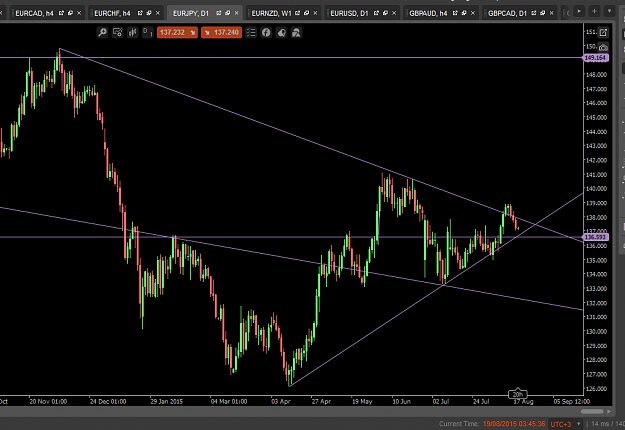625x430 pixels.
Task: Add a new chart tab with plus button
Action: [x=594, y=11]
